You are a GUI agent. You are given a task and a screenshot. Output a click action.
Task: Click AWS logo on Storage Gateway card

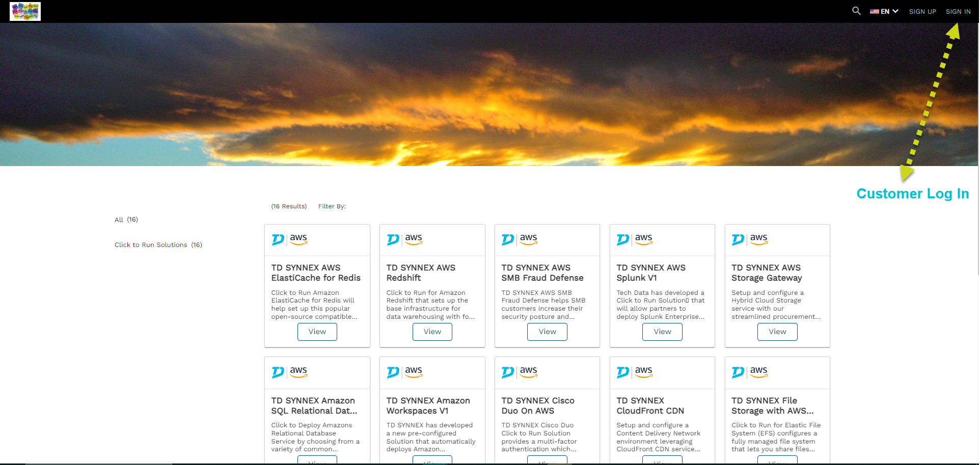coord(759,239)
